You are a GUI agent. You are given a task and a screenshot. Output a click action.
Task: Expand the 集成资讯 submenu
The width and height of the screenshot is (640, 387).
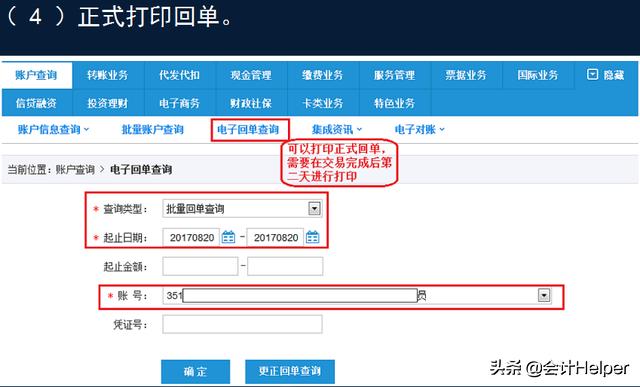click(337, 130)
